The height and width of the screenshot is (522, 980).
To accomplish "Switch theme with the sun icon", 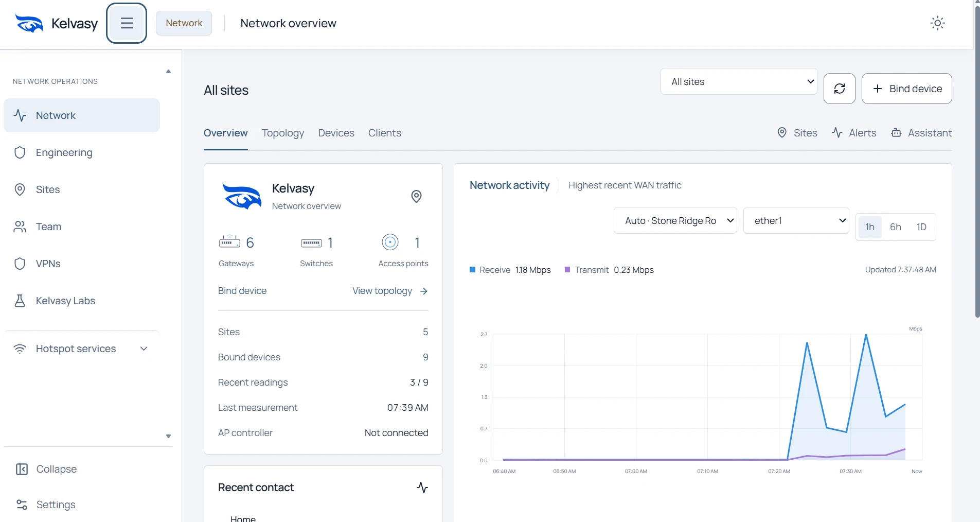I will 938,23.
